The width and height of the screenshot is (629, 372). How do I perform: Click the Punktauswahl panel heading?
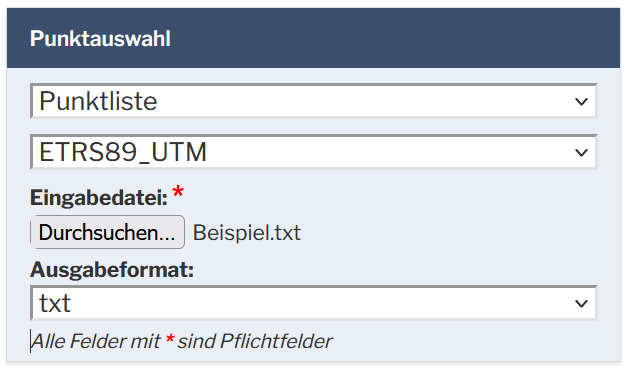(x=100, y=39)
